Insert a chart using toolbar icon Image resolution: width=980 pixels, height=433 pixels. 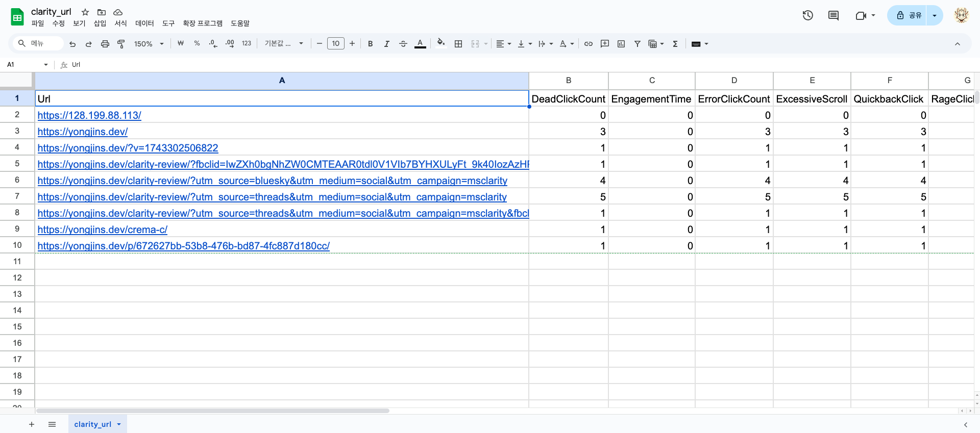click(x=621, y=44)
